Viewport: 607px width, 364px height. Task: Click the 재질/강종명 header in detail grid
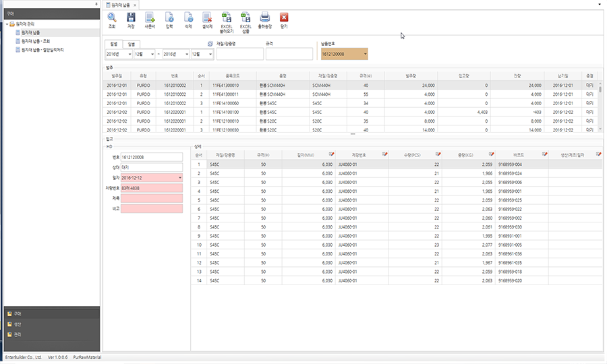click(225, 155)
